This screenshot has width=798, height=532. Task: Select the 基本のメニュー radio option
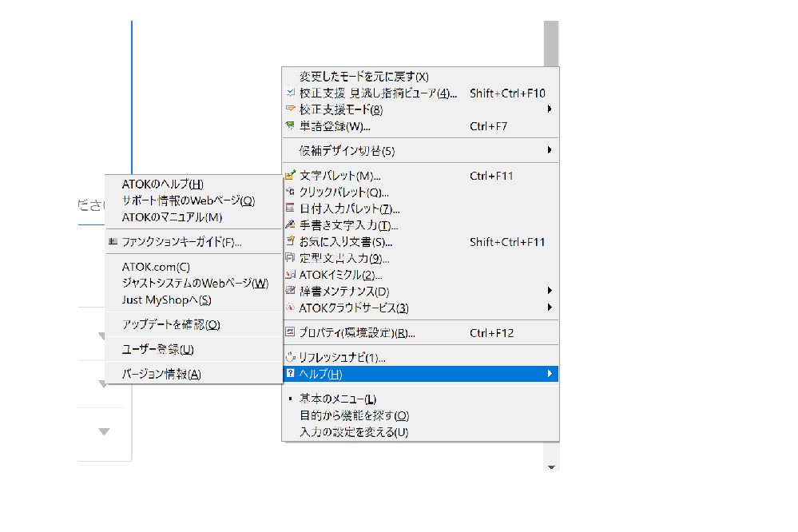(x=337, y=399)
